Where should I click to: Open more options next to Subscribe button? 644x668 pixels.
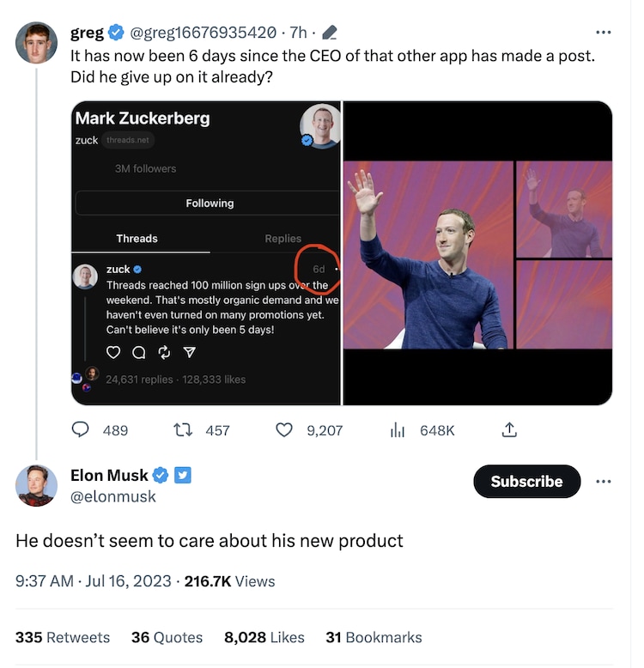(604, 482)
